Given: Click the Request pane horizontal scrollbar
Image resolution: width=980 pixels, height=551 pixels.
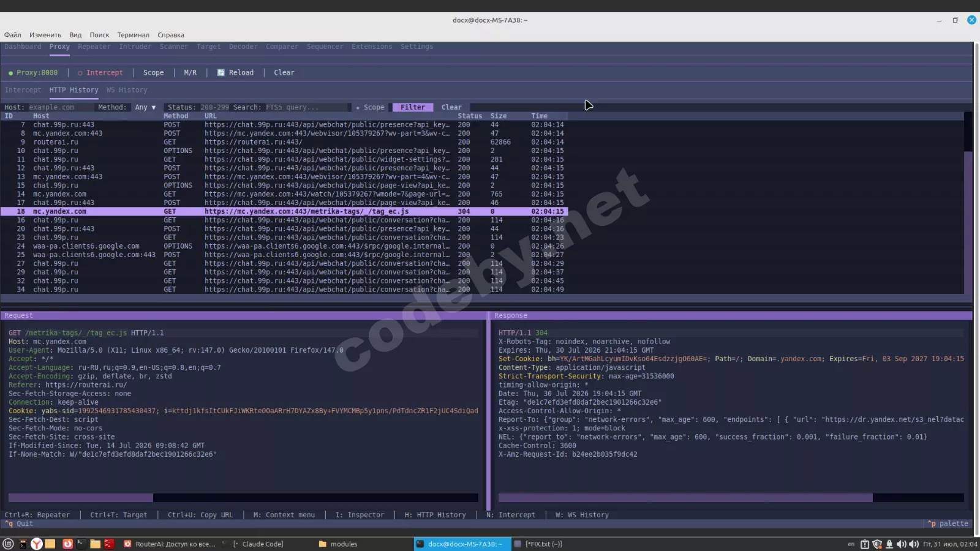Looking at the screenshot, I should point(243,498).
